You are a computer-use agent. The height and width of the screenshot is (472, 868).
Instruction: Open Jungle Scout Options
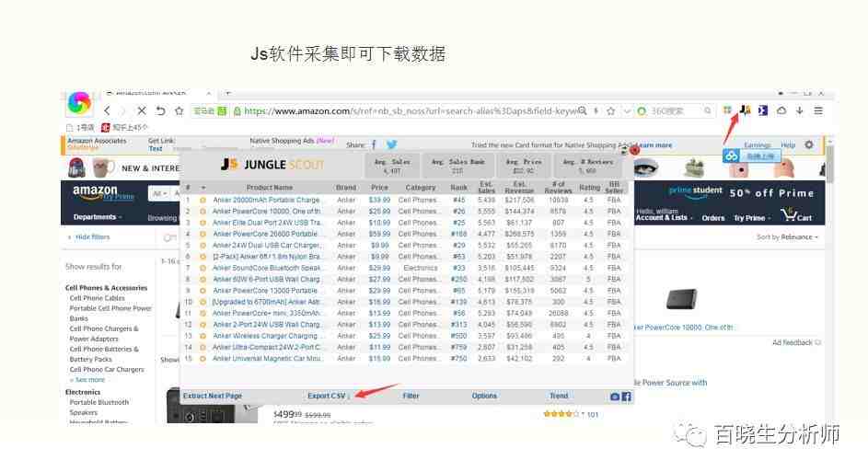[484, 397]
